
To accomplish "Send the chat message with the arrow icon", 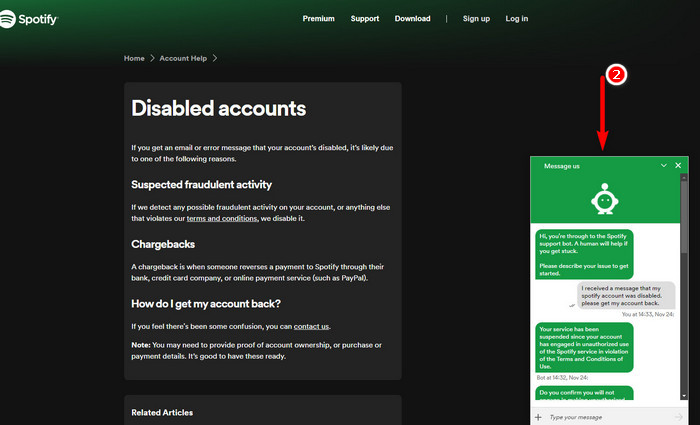I will coord(679,417).
